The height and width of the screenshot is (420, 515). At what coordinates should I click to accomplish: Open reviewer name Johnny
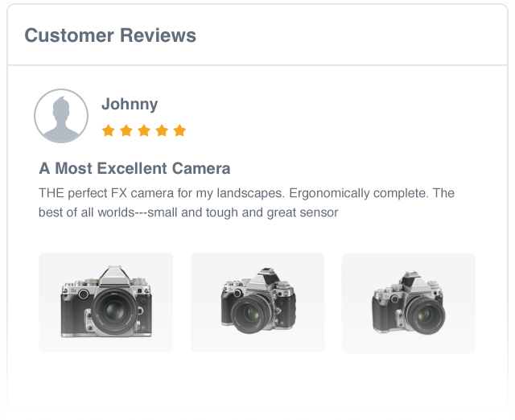click(130, 105)
